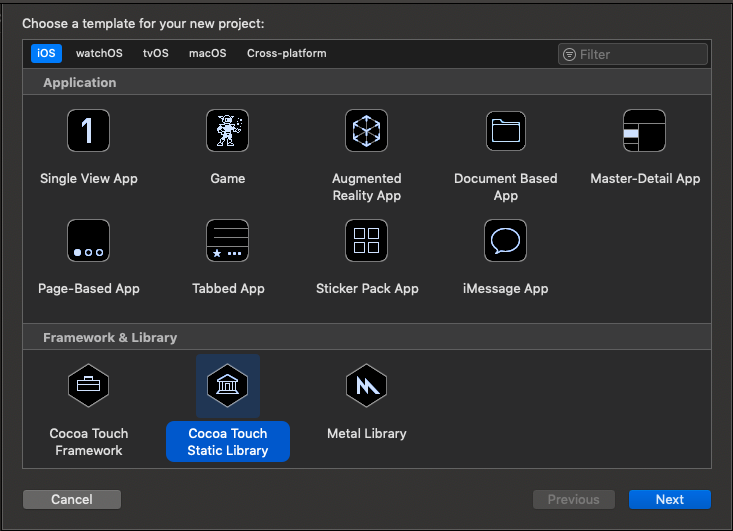Open the tvOS platform tab

click(x=156, y=53)
